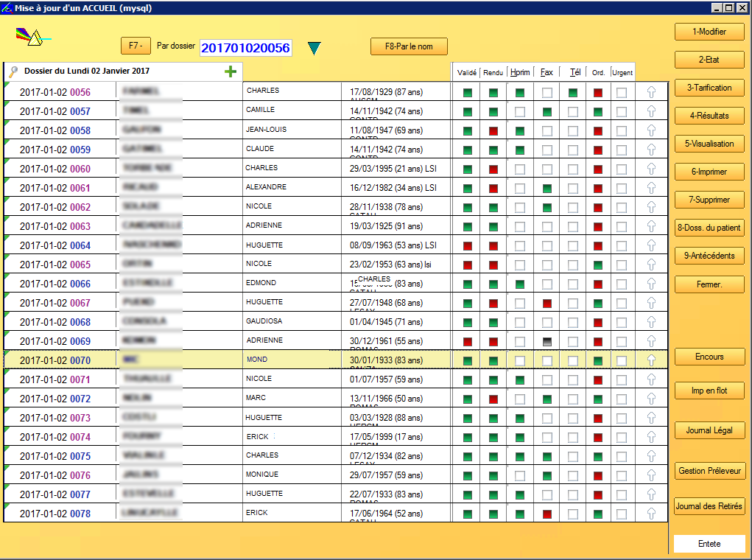Click the up arrow for dossier 0063
The image size is (752, 560).
[651, 227]
